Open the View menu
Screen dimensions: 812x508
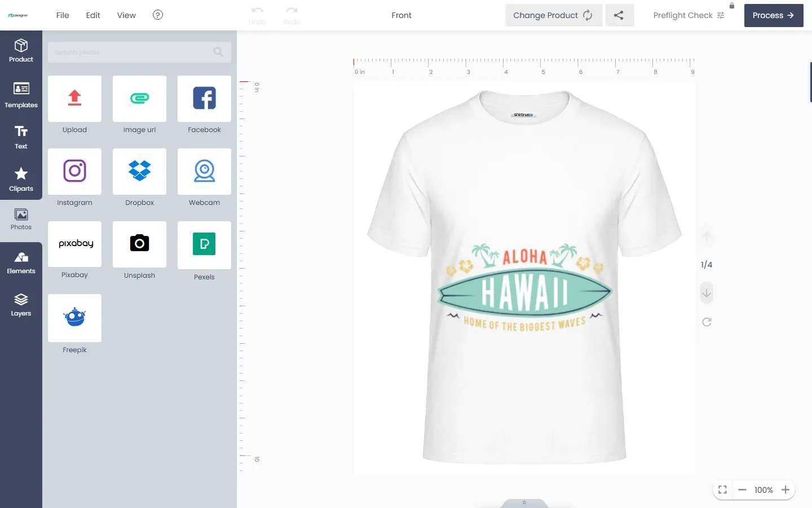tap(126, 15)
